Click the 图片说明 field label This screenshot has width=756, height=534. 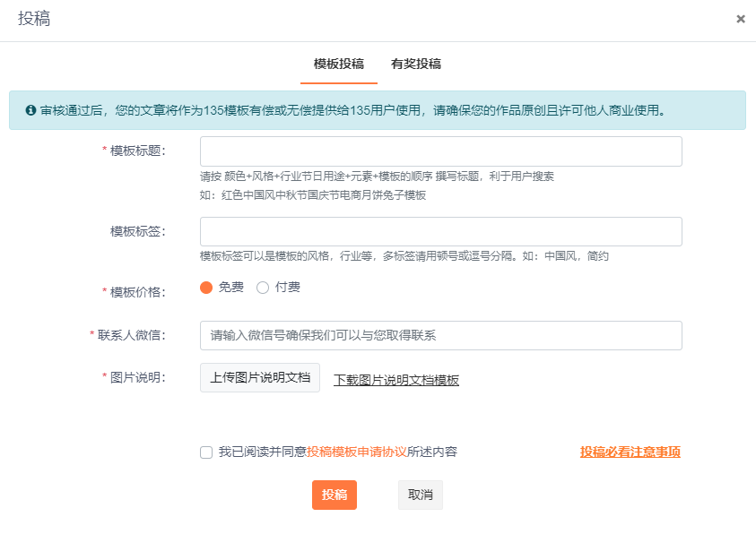tap(137, 377)
